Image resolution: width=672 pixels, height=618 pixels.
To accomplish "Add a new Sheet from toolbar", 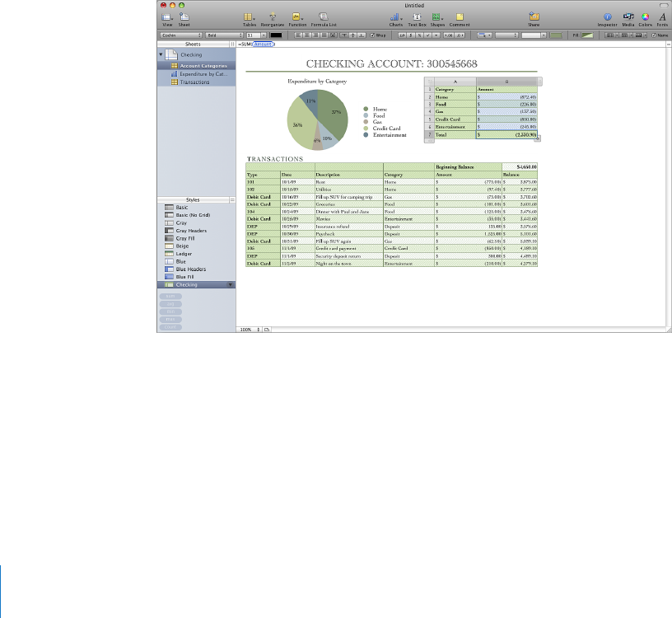I will click(x=184, y=19).
